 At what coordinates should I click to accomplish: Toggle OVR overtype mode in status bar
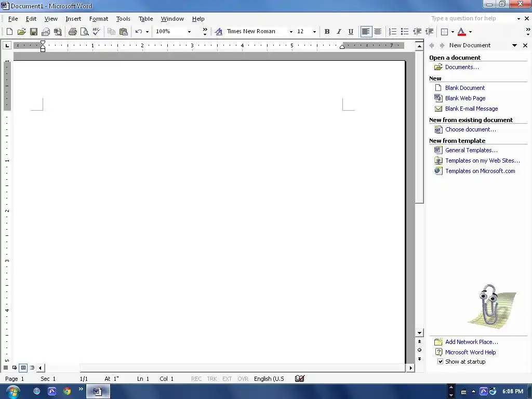243,379
